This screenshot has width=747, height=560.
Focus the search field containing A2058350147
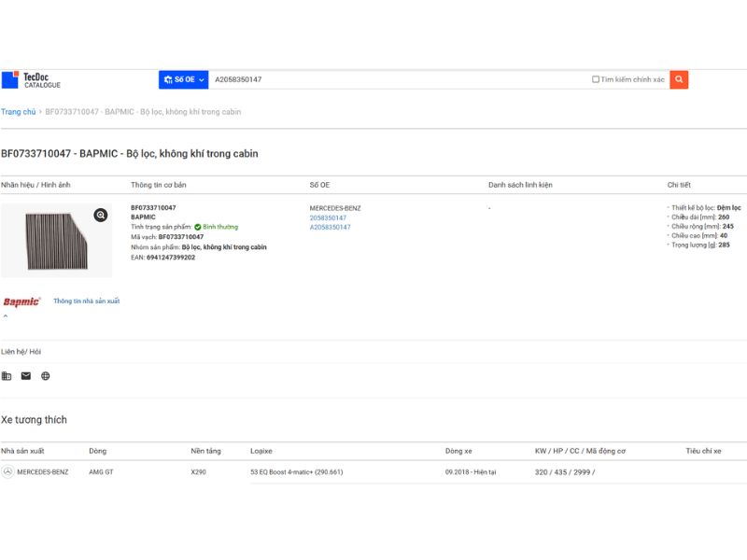400,79
